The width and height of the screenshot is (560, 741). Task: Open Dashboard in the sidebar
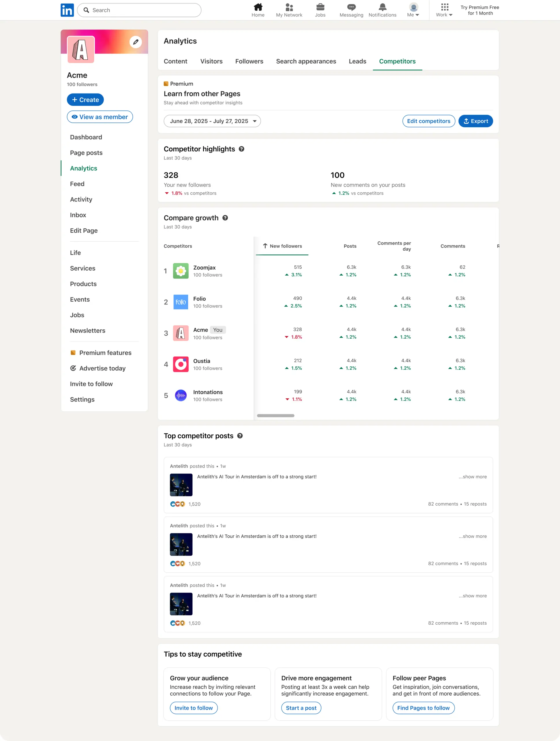point(86,137)
